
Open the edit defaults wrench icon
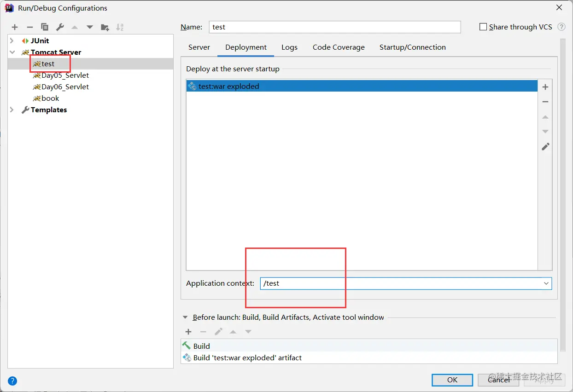click(60, 27)
